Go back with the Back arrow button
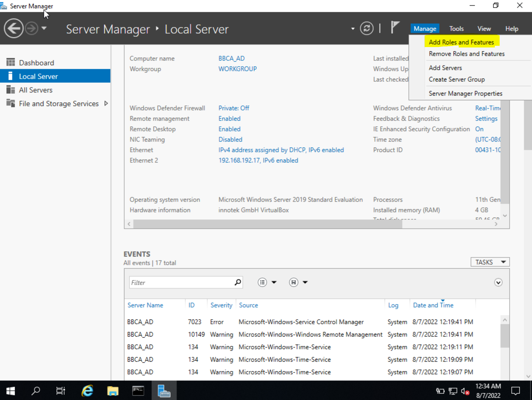Viewport: 532px width, 400px height. coord(13,28)
